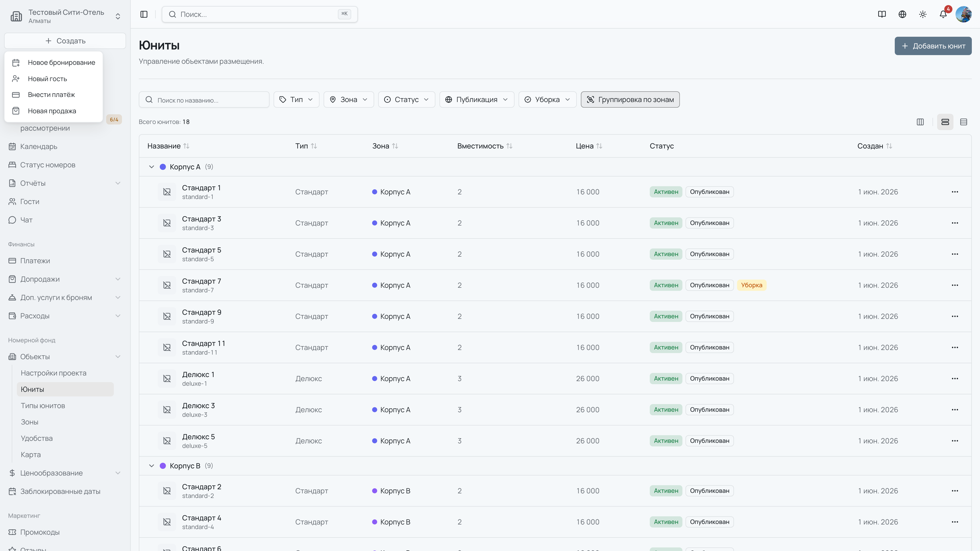
Task: Open Зоны submenu item
Action: (x=65, y=422)
